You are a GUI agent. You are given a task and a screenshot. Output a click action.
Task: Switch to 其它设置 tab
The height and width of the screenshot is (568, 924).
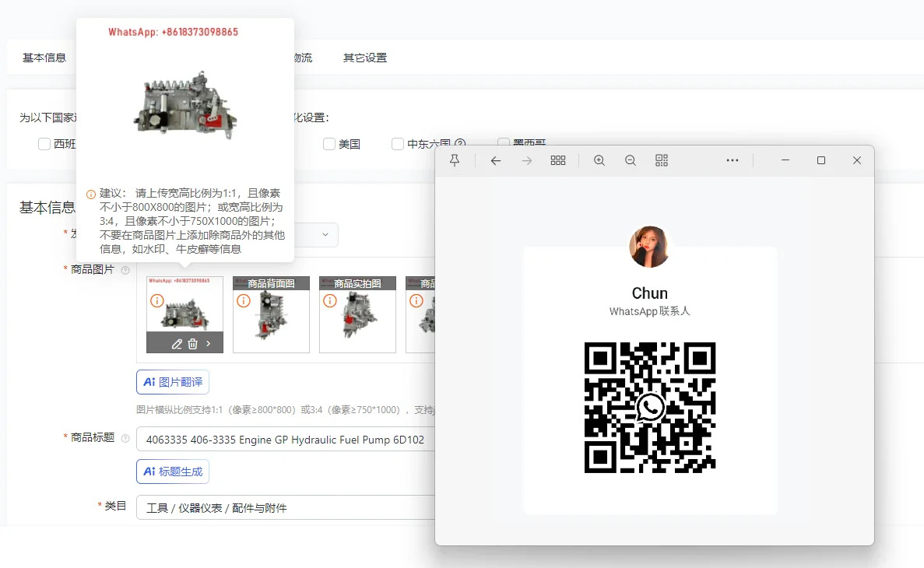(x=365, y=58)
